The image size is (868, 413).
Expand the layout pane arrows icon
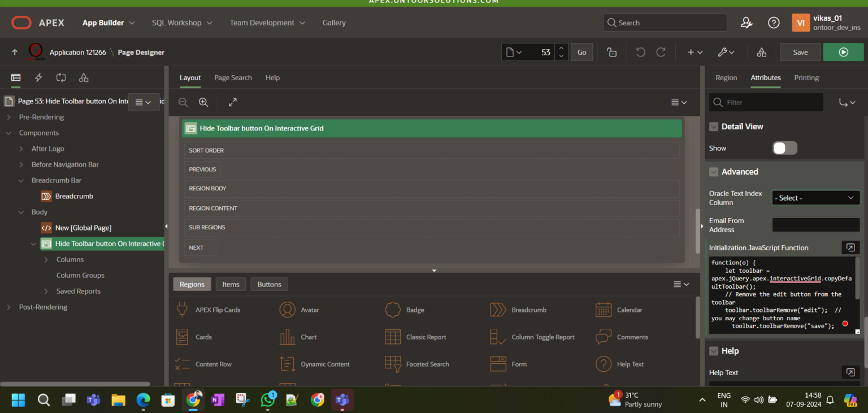pos(232,102)
